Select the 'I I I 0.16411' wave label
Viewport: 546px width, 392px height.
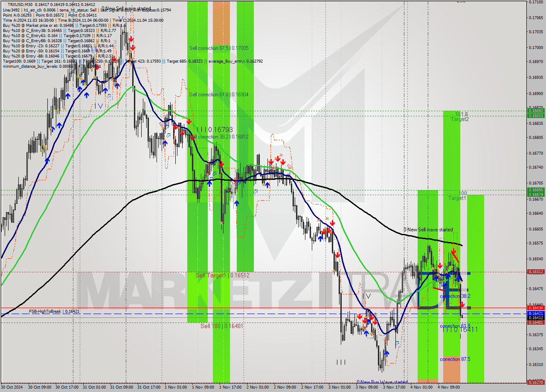459,330
